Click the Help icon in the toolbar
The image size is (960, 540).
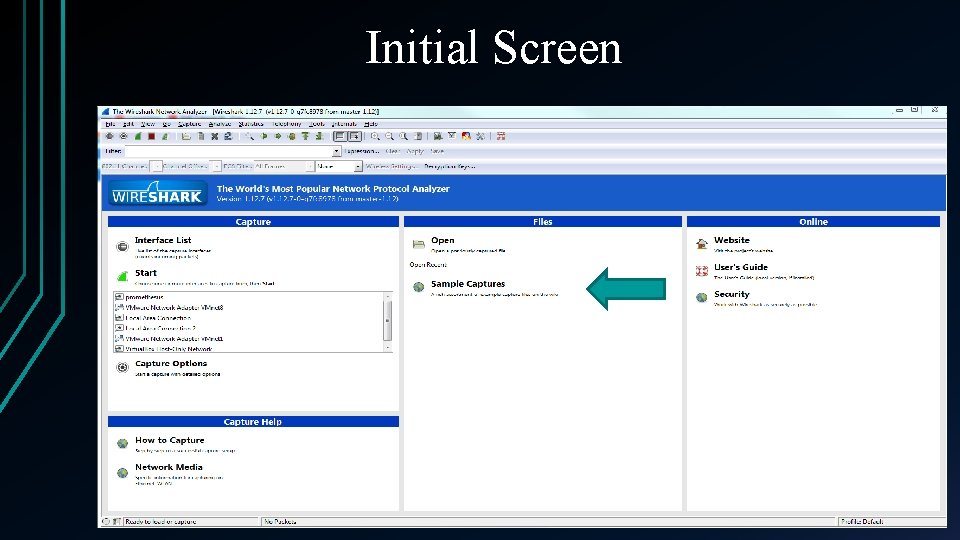coord(501,137)
